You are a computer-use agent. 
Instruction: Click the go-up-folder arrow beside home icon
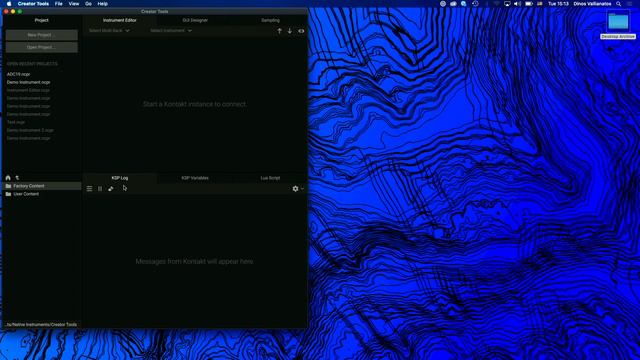pos(17,178)
